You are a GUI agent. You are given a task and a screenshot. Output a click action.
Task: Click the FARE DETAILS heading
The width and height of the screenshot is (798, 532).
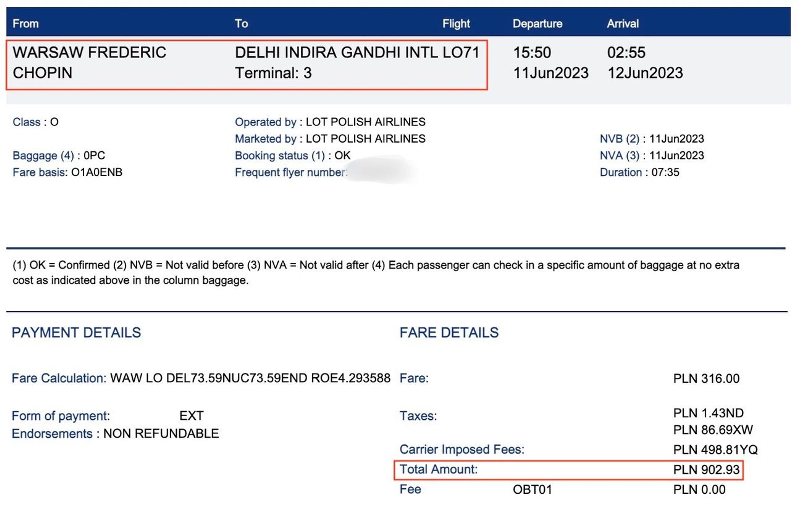coord(449,332)
